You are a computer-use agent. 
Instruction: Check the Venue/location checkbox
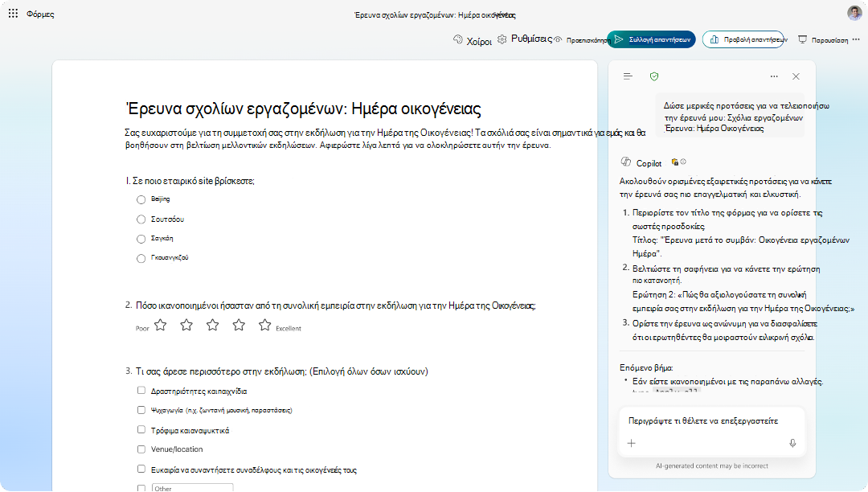click(x=141, y=449)
